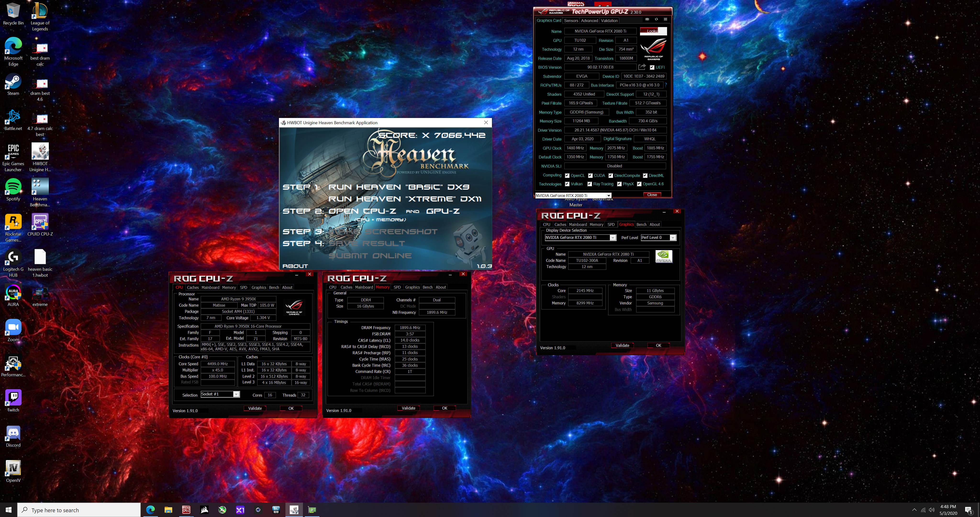The width and height of the screenshot is (980, 517).
Task: Switch to the Validation tab in GPU-Z
Action: pos(609,21)
